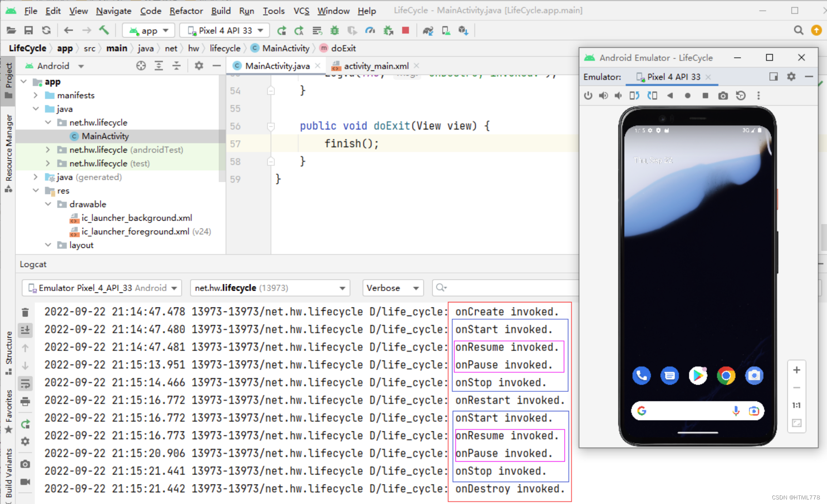This screenshot has height=504, width=827.
Task: Clear logcat with trash icon
Action: [25, 312]
